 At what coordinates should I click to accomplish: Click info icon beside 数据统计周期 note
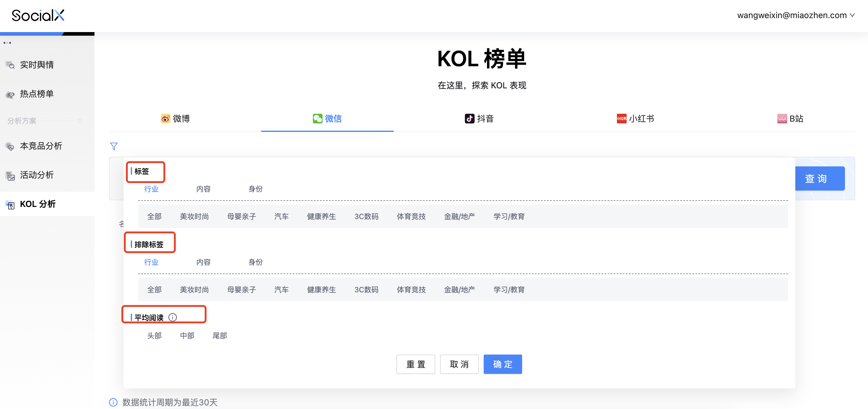113,402
